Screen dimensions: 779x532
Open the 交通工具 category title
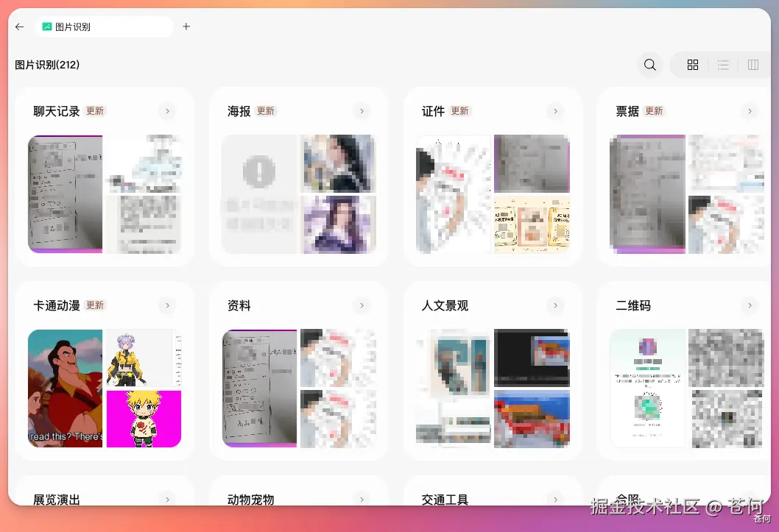click(x=445, y=499)
